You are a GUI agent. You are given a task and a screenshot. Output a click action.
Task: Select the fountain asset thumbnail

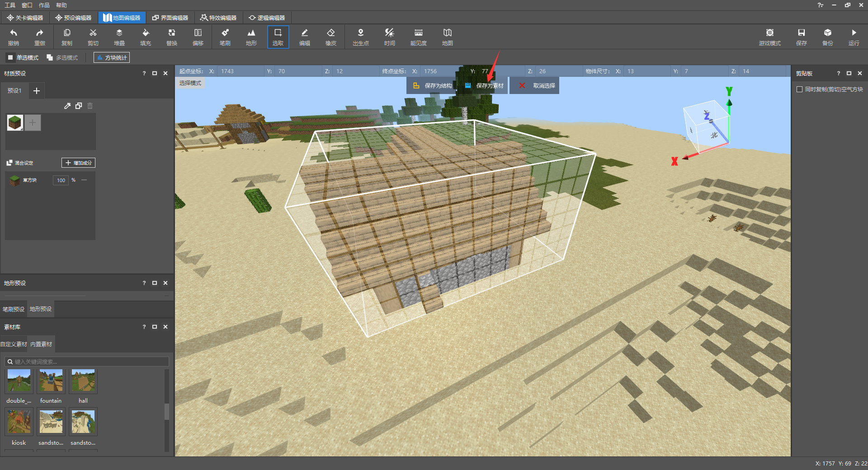[51, 381]
